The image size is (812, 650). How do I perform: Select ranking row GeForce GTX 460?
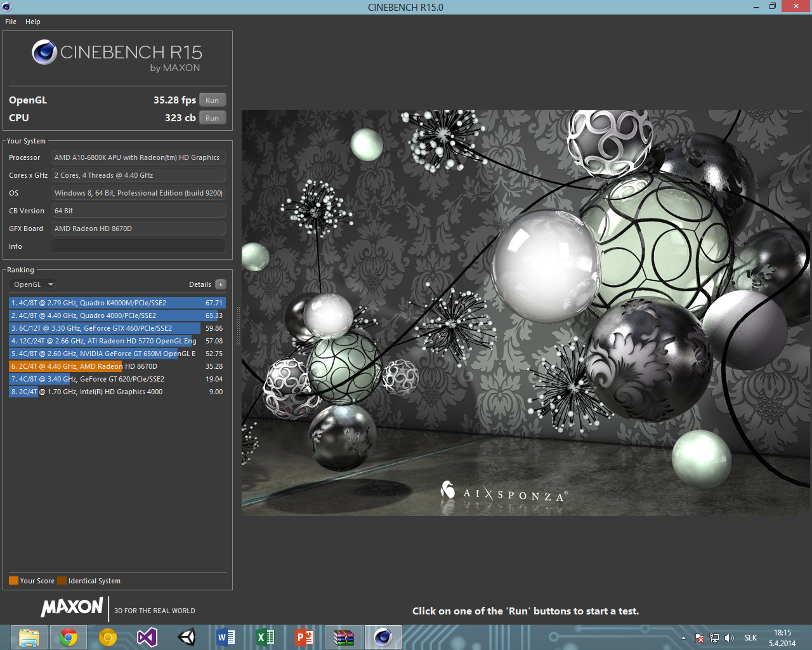pos(117,328)
